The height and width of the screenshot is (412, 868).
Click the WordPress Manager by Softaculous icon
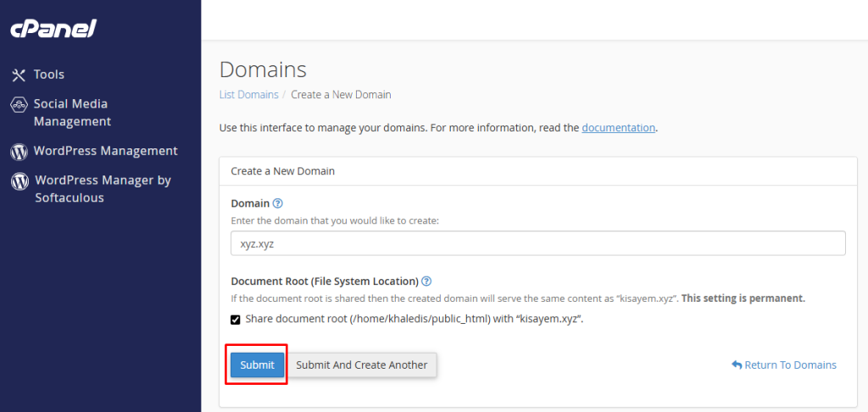tap(19, 181)
